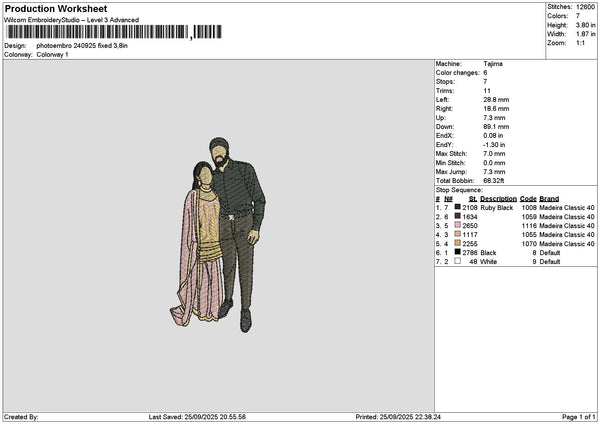
Task: Select thread code 1116
Action: pyautogui.click(x=529, y=225)
